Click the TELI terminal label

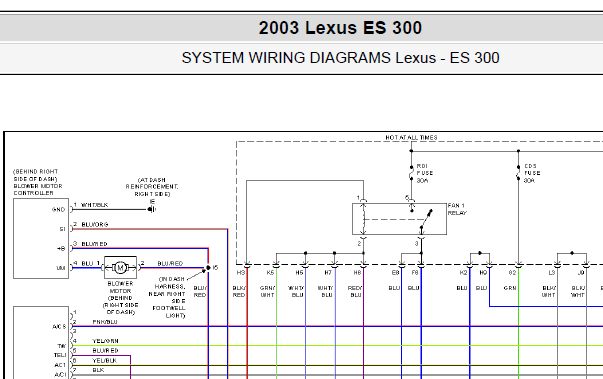pos(60,355)
